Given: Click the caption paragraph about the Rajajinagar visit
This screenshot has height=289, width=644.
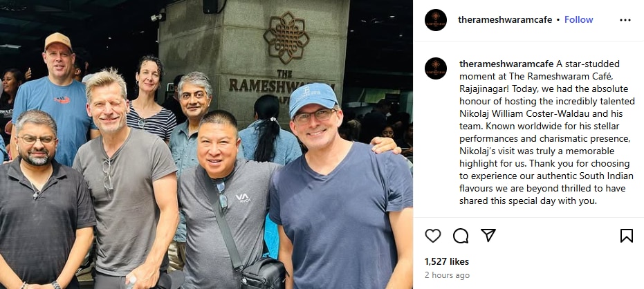Looking at the screenshot, I should click(547, 133).
